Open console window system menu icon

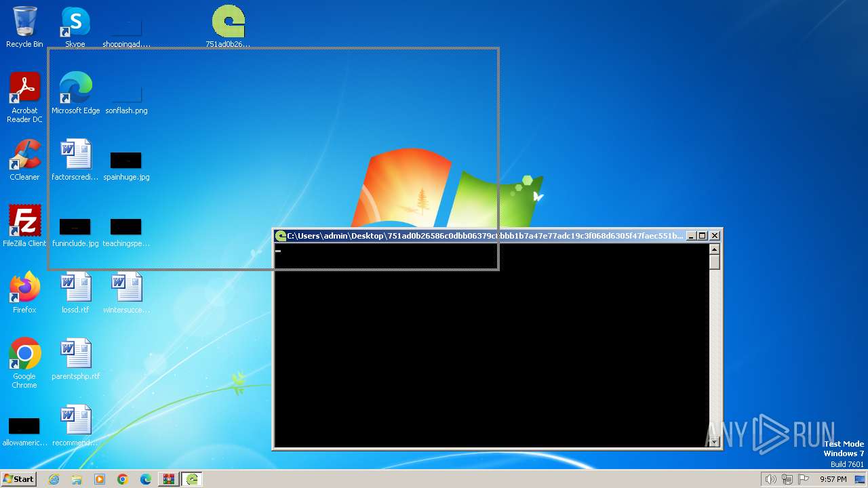(x=280, y=236)
